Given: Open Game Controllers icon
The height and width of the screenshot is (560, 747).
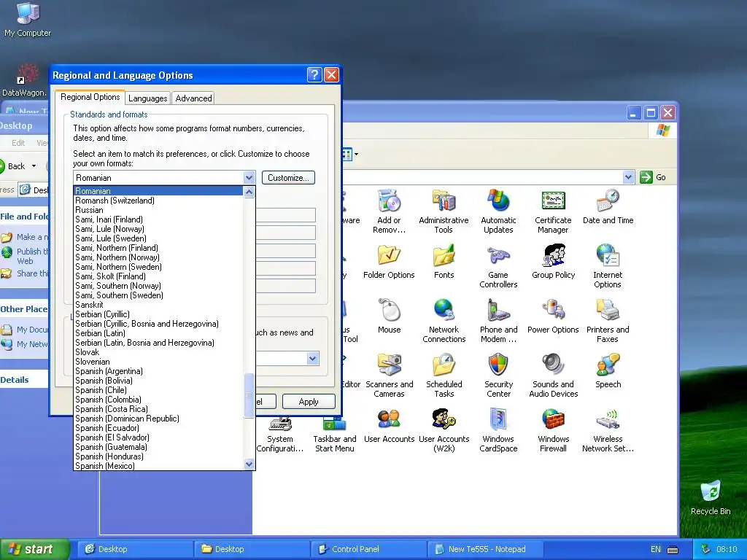Looking at the screenshot, I should tap(498, 266).
